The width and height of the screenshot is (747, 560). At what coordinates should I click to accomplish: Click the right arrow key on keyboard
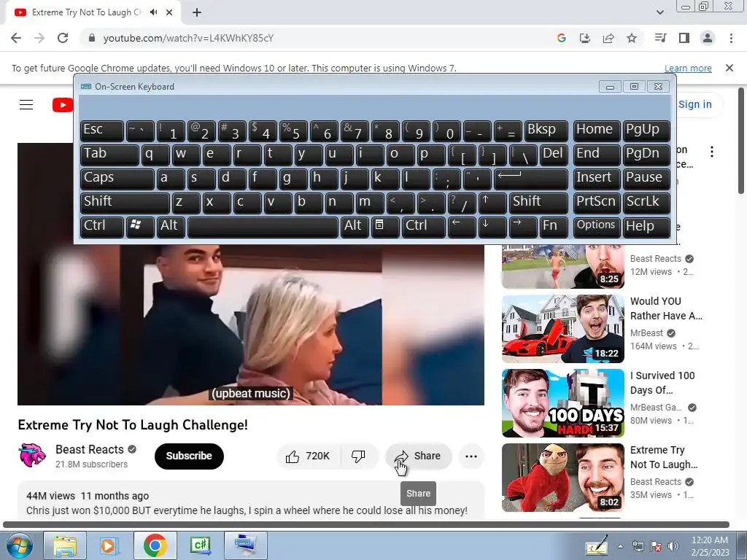click(x=523, y=226)
